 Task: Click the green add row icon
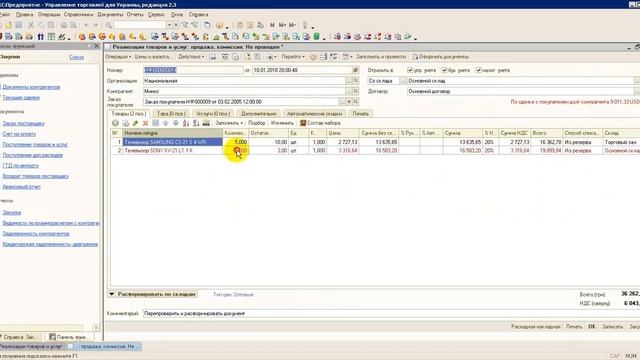[116, 123]
